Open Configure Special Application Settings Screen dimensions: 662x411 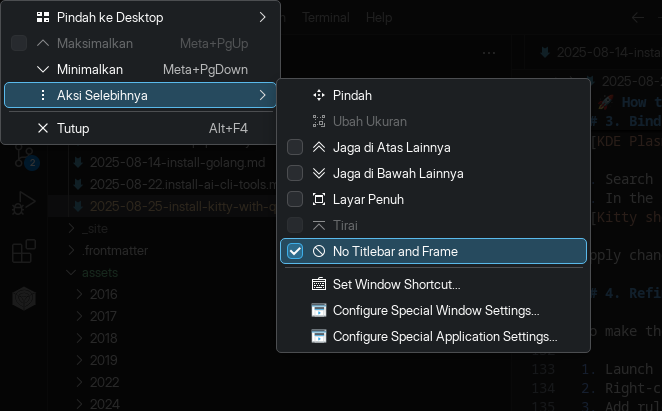pyautogui.click(x=433, y=336)
